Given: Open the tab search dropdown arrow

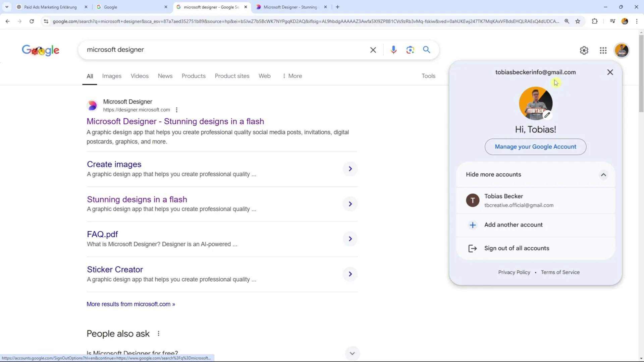Looking at the screenshot, I should click(7, 7).
